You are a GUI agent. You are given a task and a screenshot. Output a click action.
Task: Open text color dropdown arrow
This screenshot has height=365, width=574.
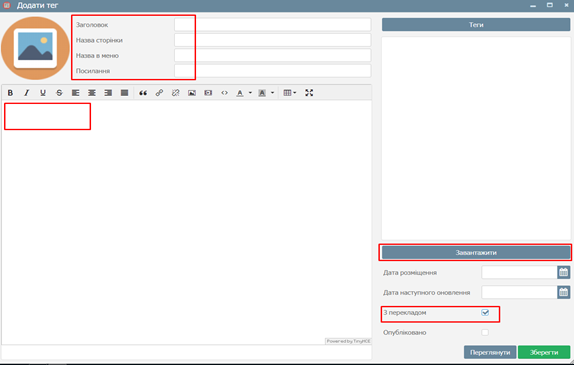point(250,93)
